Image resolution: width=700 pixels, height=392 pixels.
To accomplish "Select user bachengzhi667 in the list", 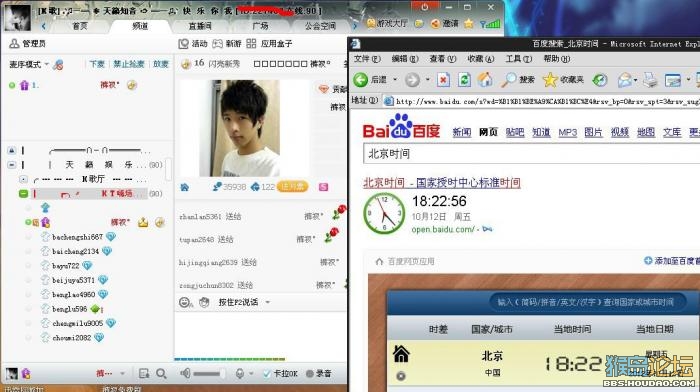I will (77, 237).
